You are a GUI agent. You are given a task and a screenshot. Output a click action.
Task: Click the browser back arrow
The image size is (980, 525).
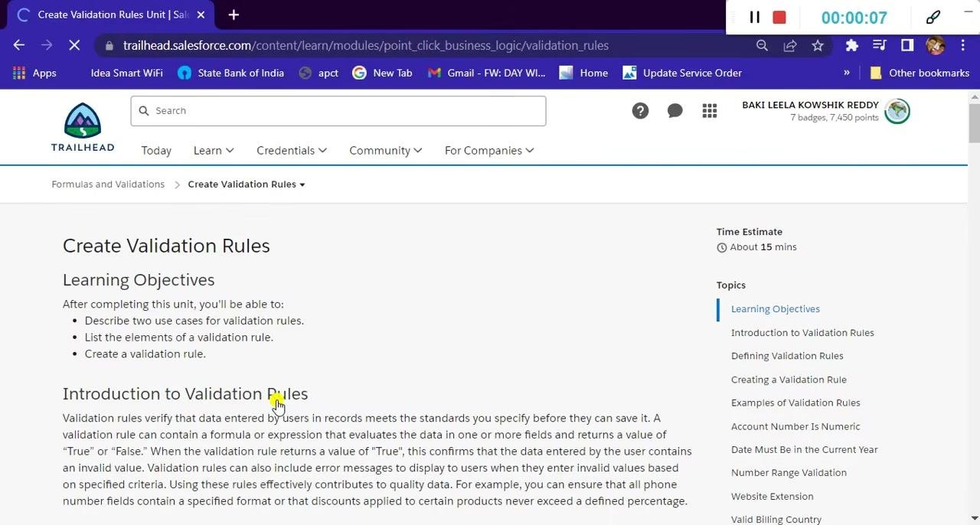[x=19, y=45]
